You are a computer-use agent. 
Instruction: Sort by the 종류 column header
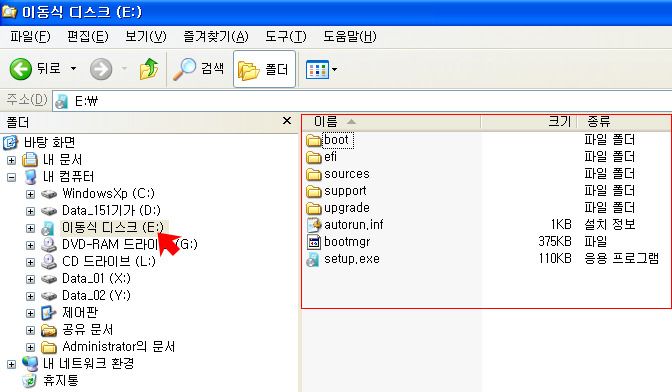click(x=624, y=122)
